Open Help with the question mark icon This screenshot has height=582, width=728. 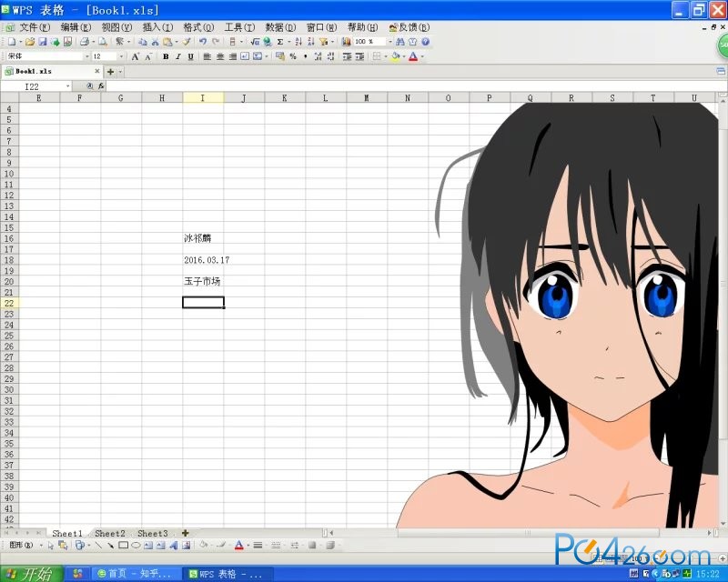click(x=425, y=42)
